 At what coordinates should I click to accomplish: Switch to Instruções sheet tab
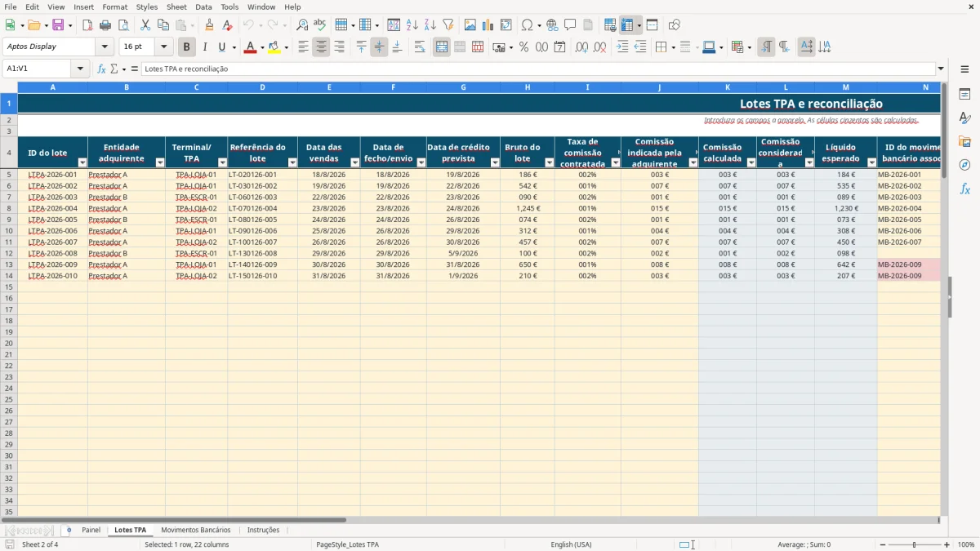(263, 531)
